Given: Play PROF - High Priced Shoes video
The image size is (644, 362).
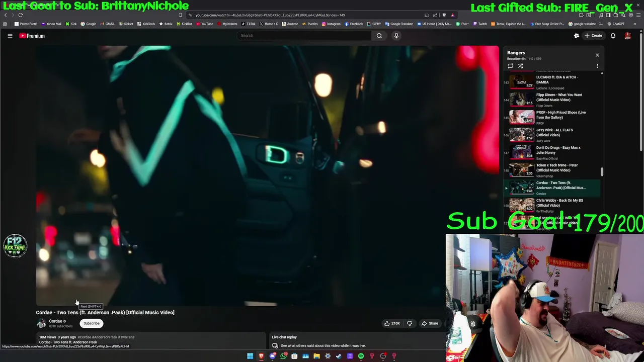Looking at the screenshot, I should coord(552,117).
